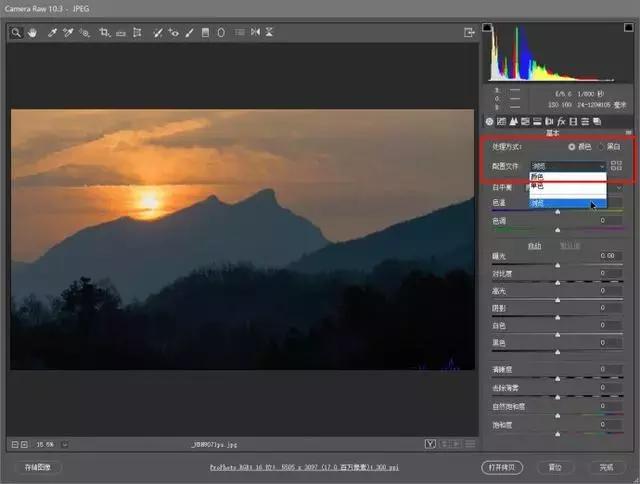This screenshot has height=484, width=640.
Task: Pick the White Balance eyedropper tool
Action: pos(52,33)
